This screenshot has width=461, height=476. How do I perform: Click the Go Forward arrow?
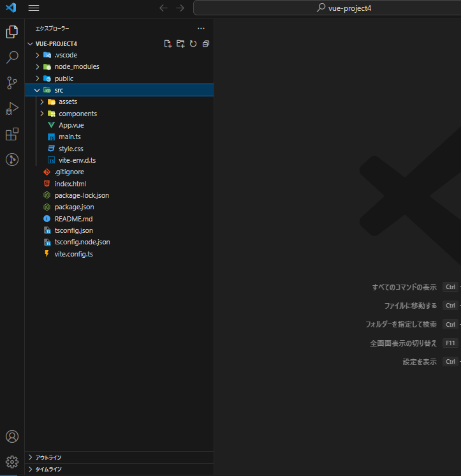pyautogui.click(x=180, y=8)
